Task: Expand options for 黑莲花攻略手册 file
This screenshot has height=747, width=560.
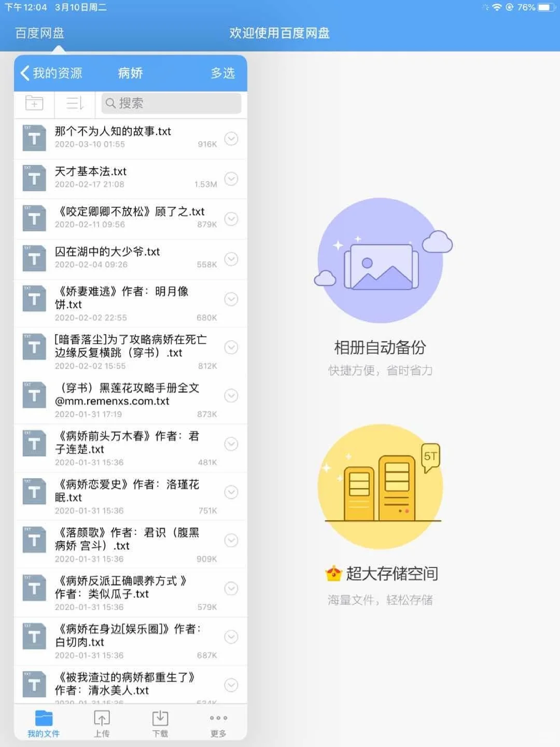Action: 231,395
